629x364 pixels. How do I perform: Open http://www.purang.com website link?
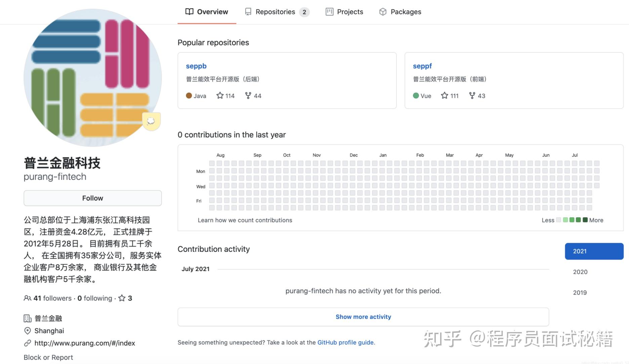[84, 343]
